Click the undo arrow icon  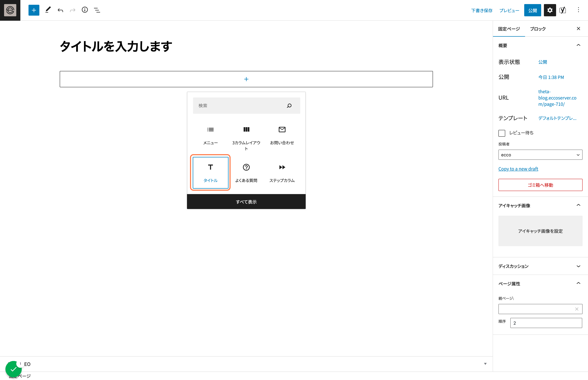tap(60, 10)
